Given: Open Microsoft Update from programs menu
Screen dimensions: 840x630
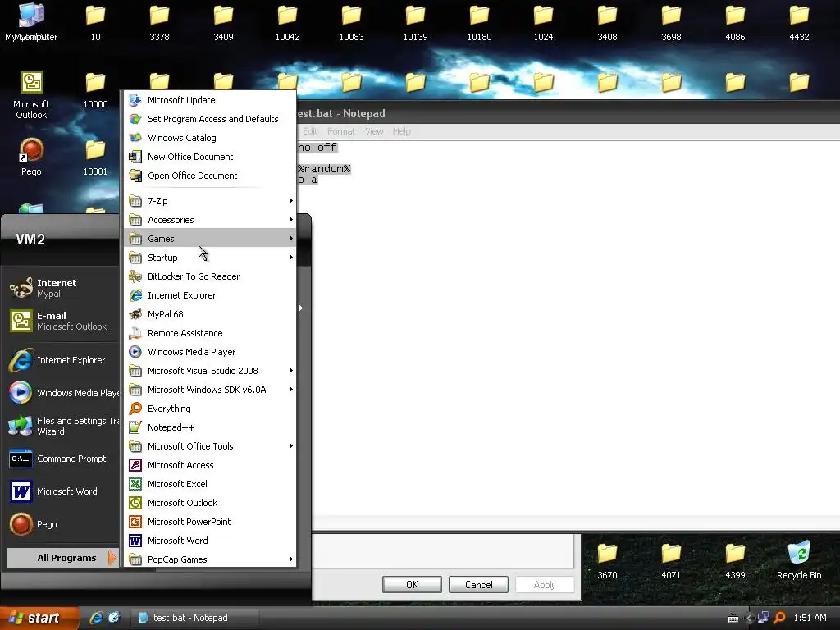Looking at the screenshot, I should point(210,100).
